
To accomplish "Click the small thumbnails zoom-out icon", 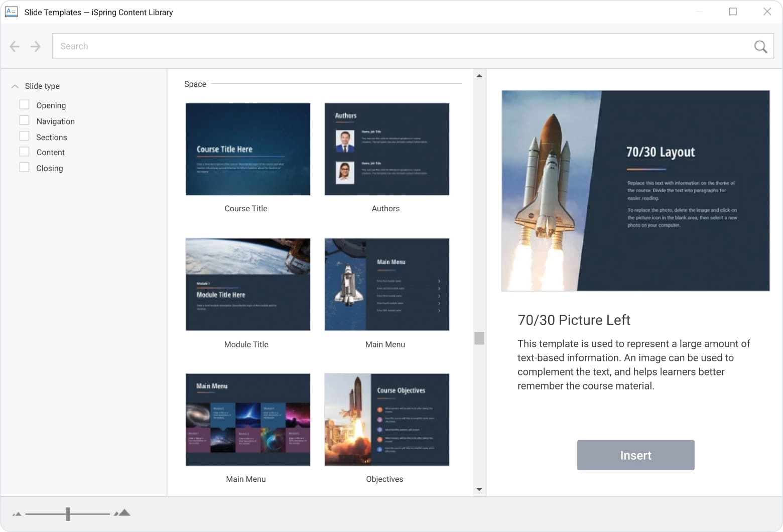I will (17, 514).
